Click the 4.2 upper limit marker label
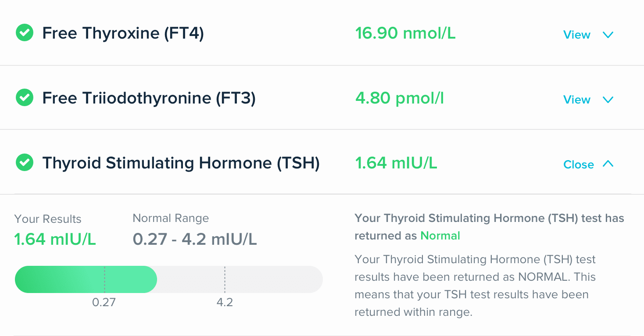644x336 pixels. [225, 302]
